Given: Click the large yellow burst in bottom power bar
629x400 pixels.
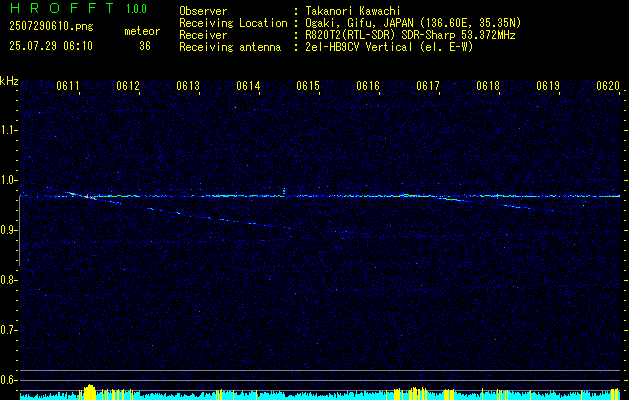Looking at the screenshot, I should [89, 392].
